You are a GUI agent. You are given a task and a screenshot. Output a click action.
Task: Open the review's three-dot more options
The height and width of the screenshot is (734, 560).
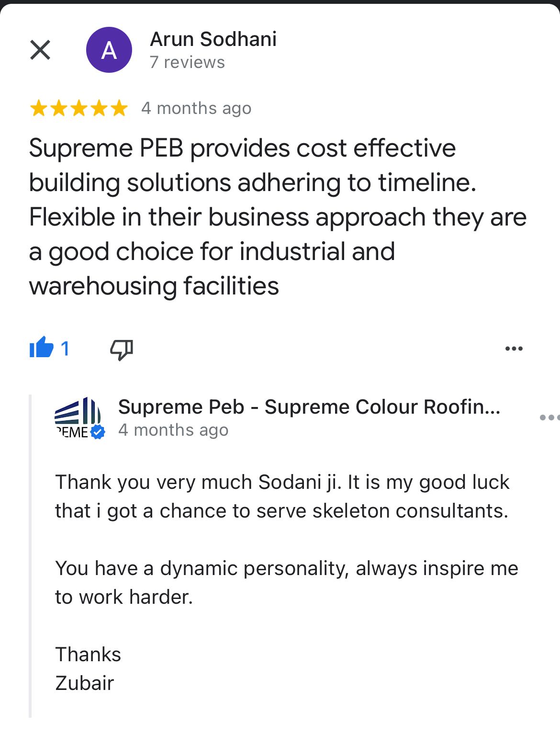[514, 349]
